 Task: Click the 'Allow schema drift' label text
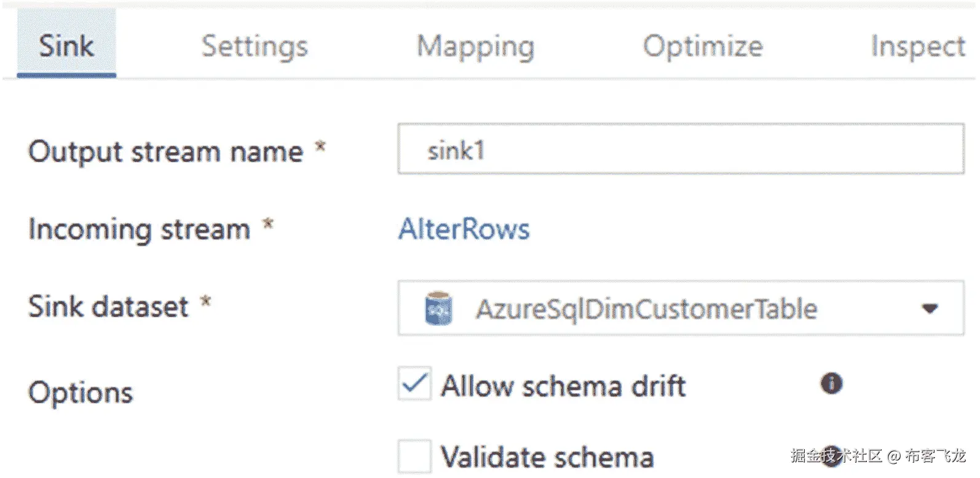[563, 386]
